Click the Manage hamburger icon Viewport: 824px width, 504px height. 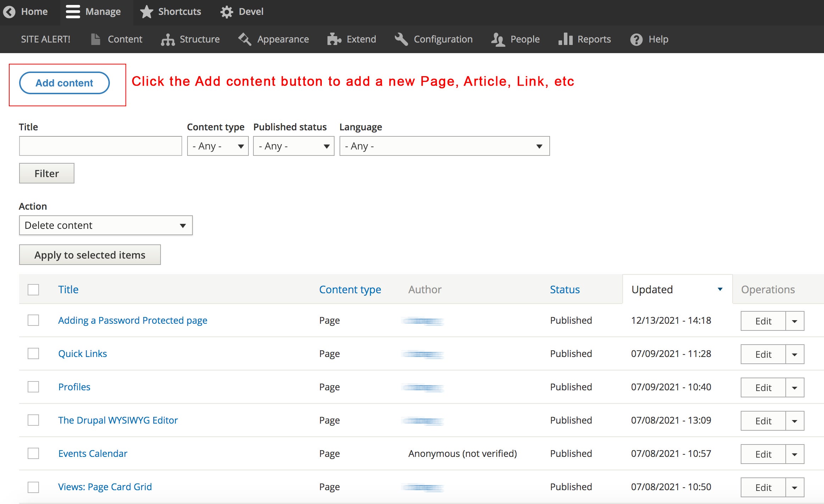[73, 12]
